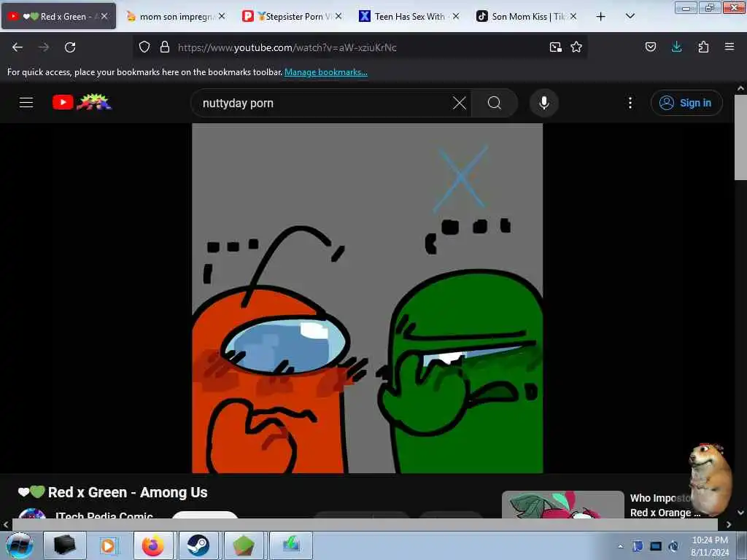
Task: Open Steam from the taskbar
Action: click(198, 545)
